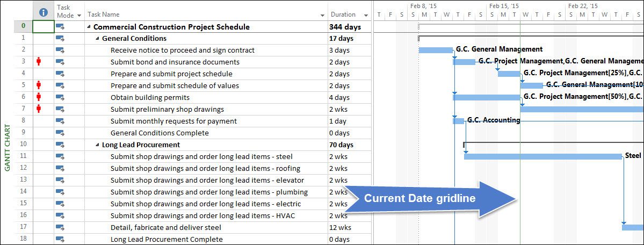The height and width of the screenshot is (245, 644).
Task: Click the Gantt bar for steel shop drawings
Action: (543, 156)
